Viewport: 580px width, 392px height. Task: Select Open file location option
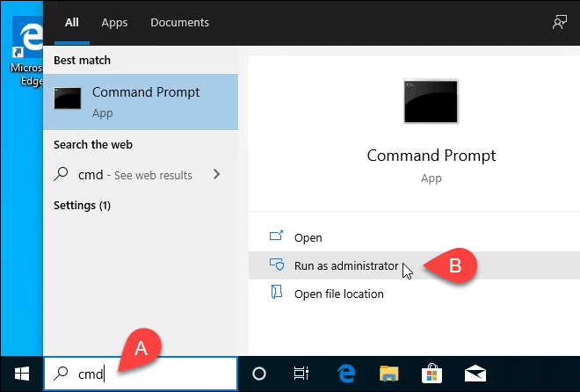[x=338, y=294]
